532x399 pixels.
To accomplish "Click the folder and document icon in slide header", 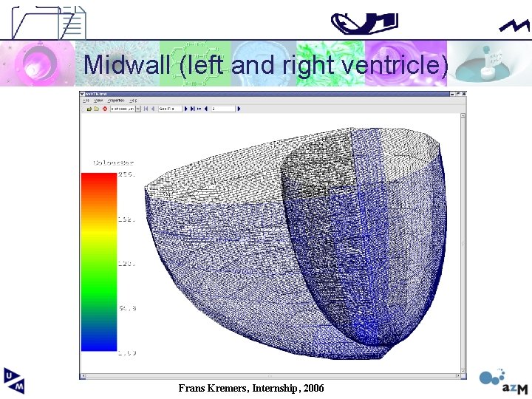I will click(x=49, y=22).
